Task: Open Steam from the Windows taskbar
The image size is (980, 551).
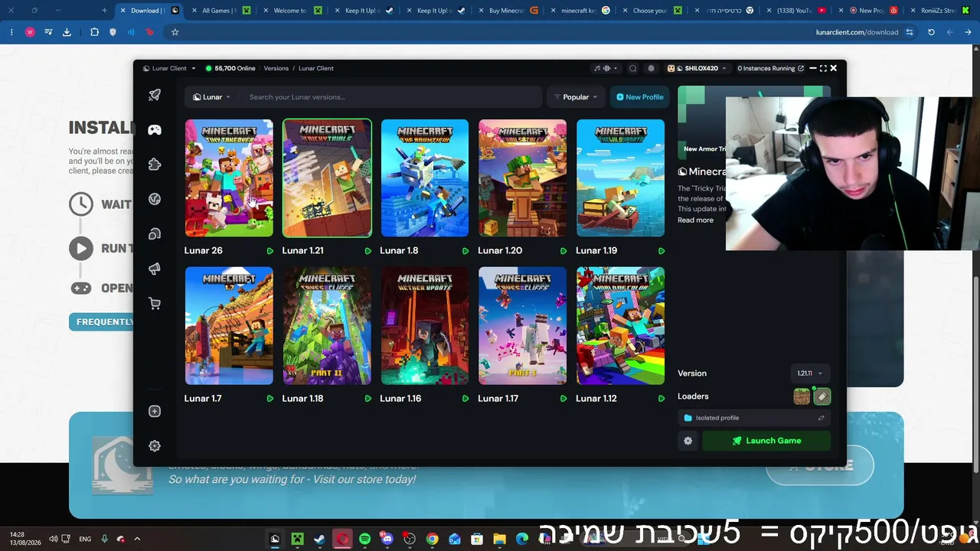Action: coord(319,539)
